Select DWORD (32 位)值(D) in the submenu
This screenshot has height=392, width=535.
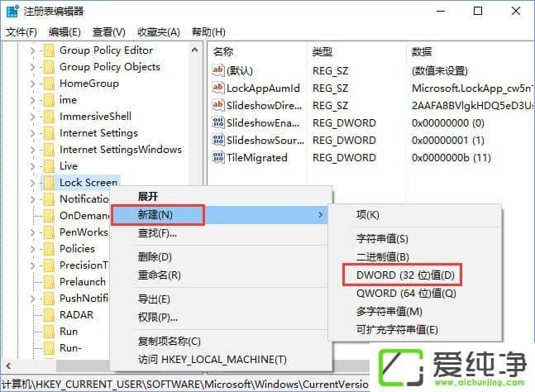point(415,275)
